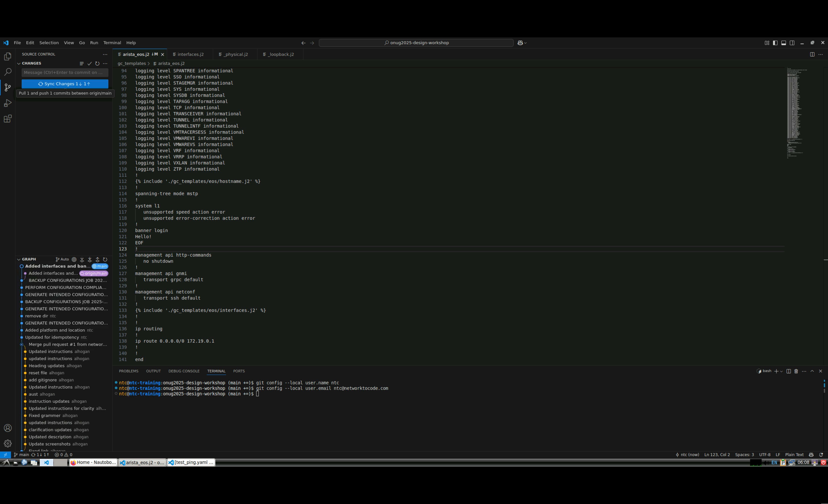Image resolution: width=828 pixels, height=504 pixels.
Task: Open the new terminal launch profile dropdown
Action: tap(781, 371)
